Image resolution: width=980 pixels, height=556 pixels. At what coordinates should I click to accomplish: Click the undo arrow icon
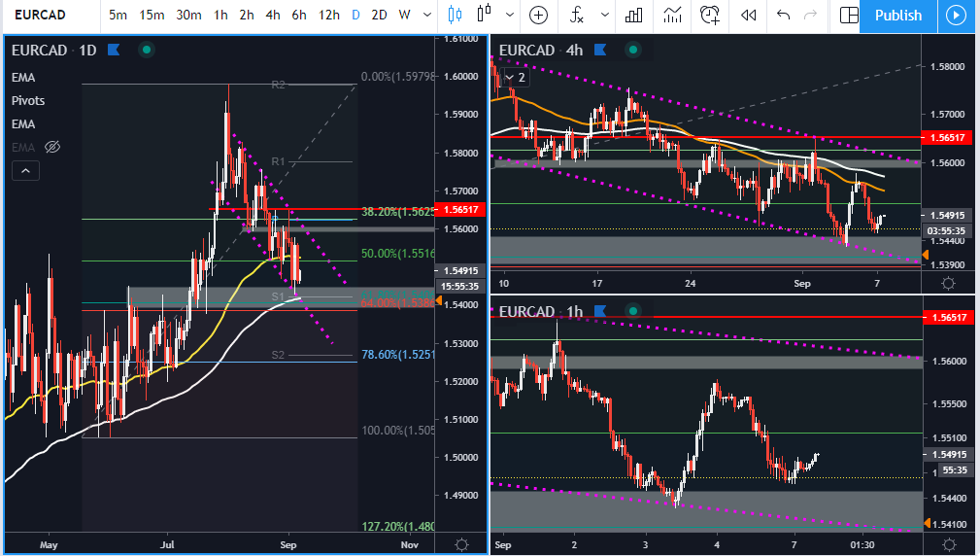point(783,15)
